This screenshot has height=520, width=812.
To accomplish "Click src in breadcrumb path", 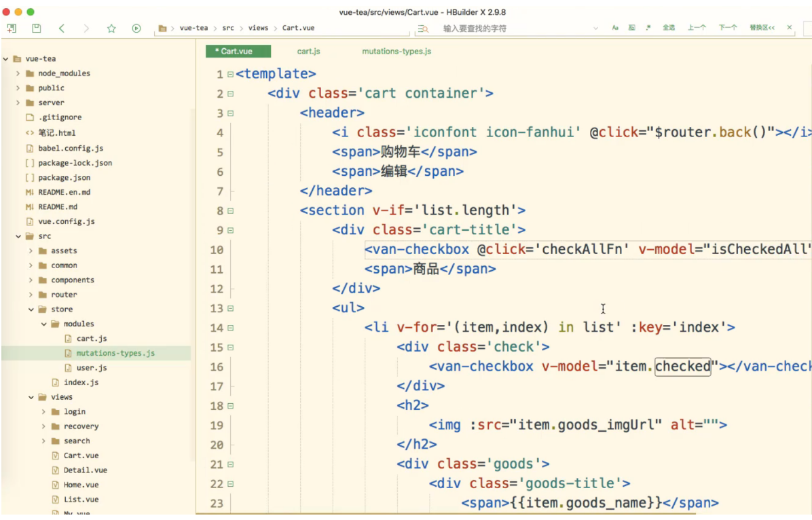I will click(228, 28).
